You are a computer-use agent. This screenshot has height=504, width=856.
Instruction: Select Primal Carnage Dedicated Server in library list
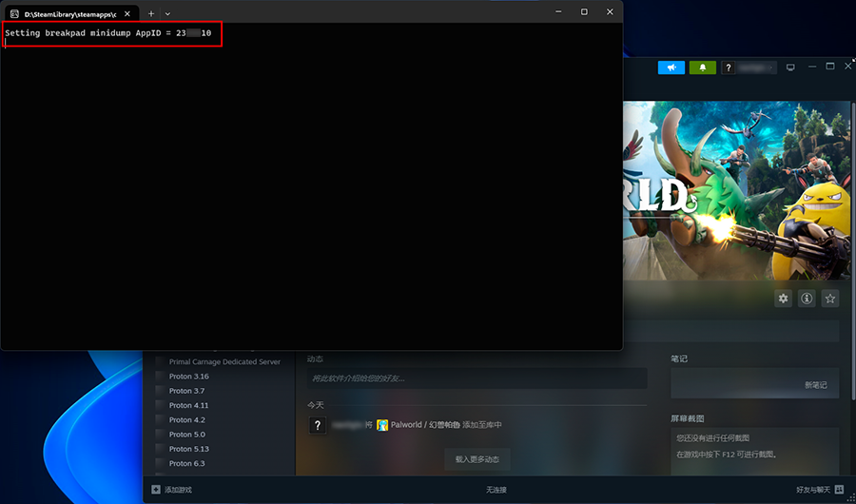pyautogui.click(x=224, y=361)
